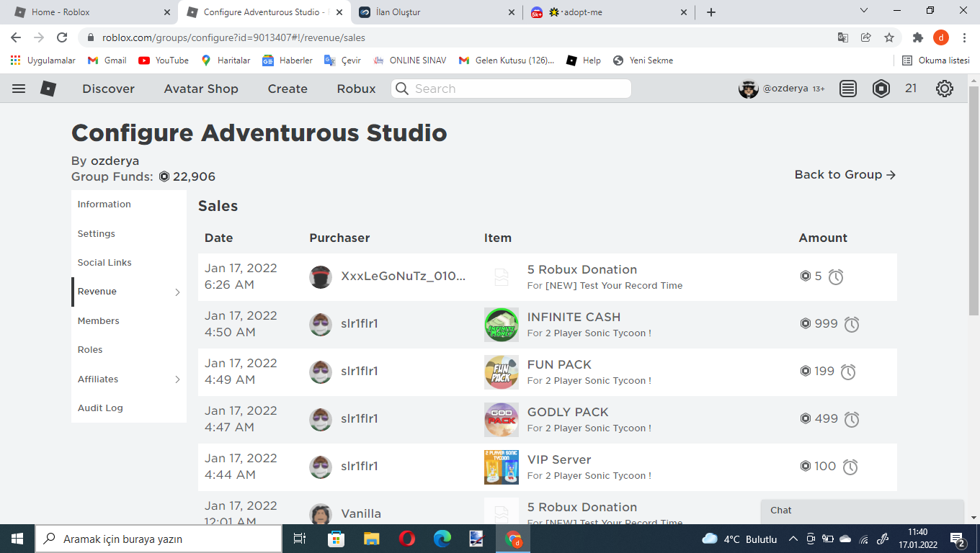This screenshot has height=553, width=980.
Task: Open the Gmail bookmark
Action: 107,60
